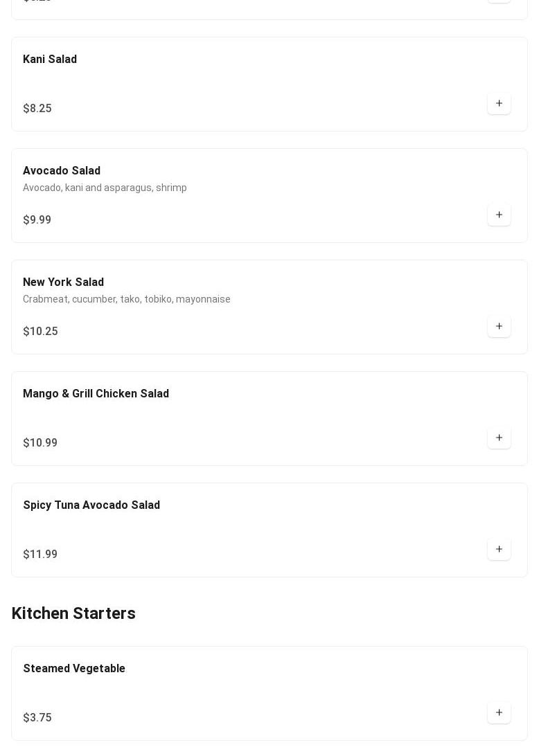Image resolution: width=539 pixels, height=756 pixels.
Task: Add Steamed Vegetable with plus icon
Action: point(499,713)
